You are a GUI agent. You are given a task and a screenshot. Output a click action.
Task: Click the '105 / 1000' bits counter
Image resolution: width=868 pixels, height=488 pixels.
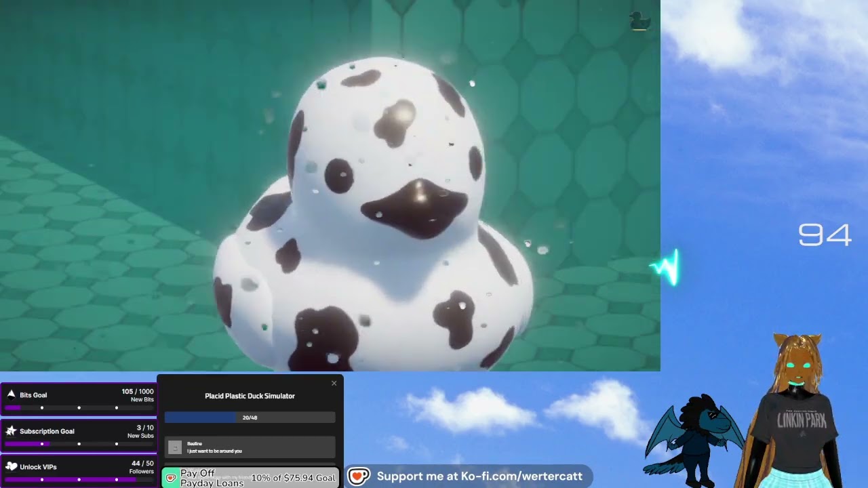click(x=138, y=392)
